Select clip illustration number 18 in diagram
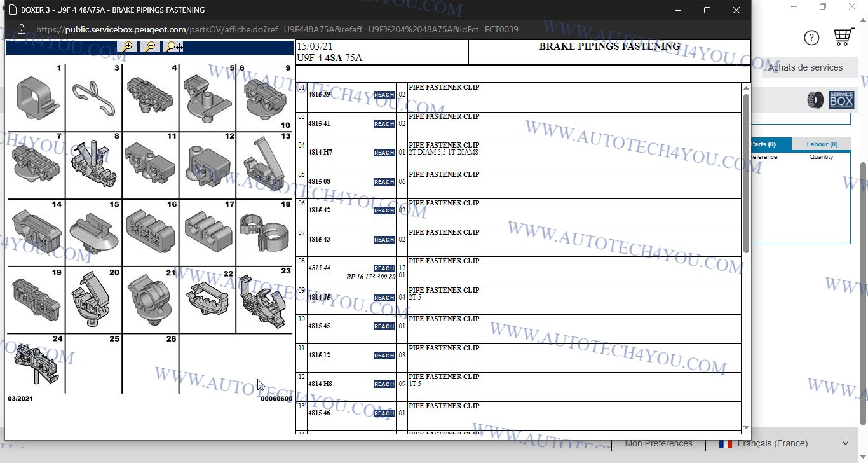Viewport: 868px width, 463px height. (264, 233)
